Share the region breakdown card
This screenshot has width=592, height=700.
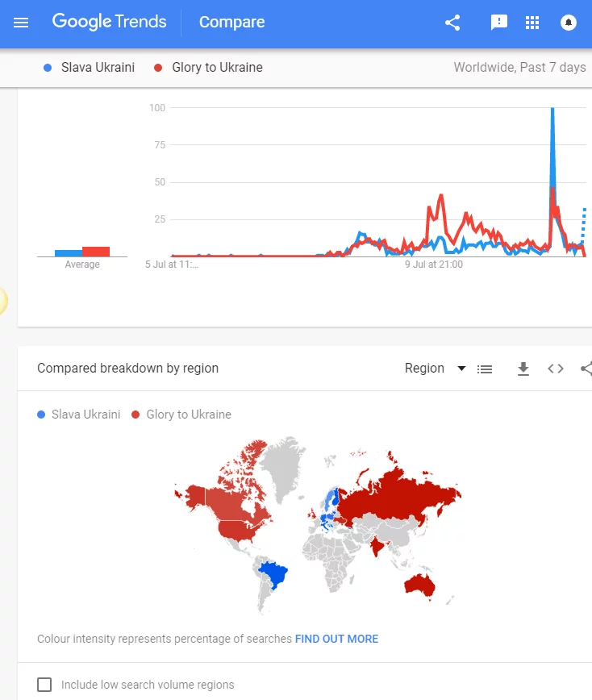click(586, 369)
